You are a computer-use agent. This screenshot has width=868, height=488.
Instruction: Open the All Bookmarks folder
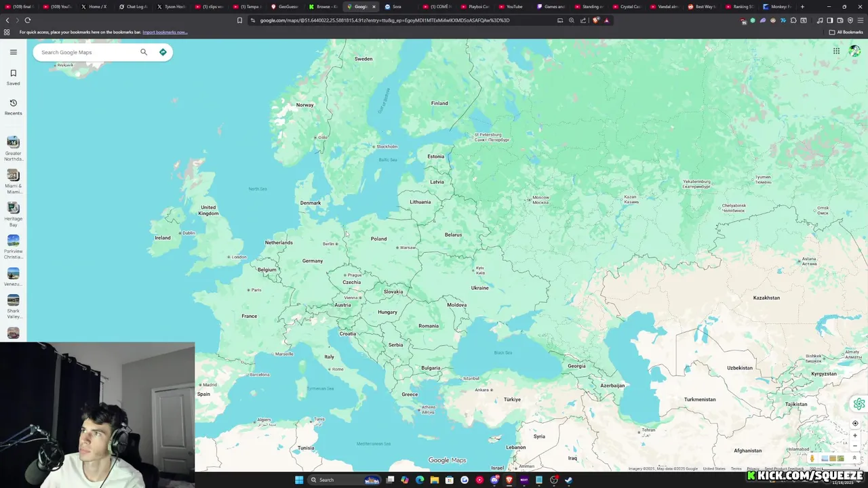846,32
